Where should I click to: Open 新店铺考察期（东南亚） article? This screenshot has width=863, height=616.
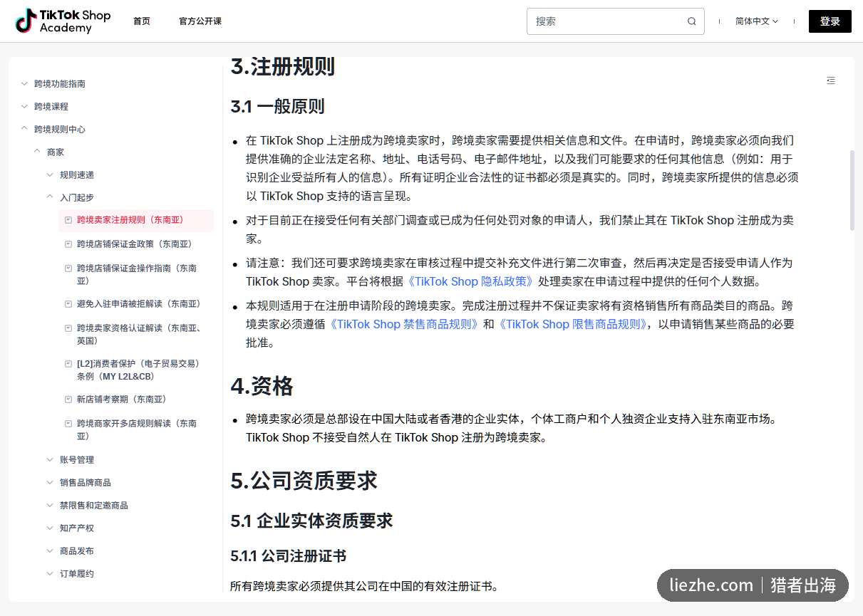[122, 400]
